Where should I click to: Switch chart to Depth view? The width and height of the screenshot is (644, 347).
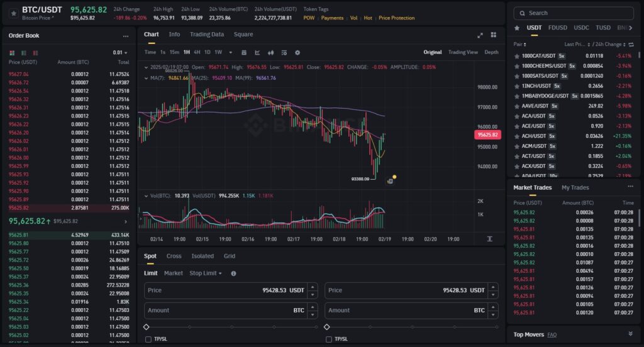click(491, 53)
